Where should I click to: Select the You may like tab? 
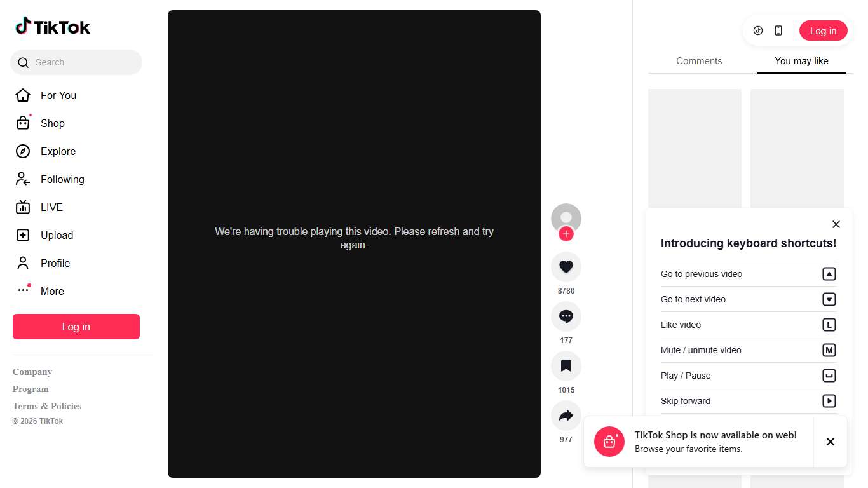801,61
